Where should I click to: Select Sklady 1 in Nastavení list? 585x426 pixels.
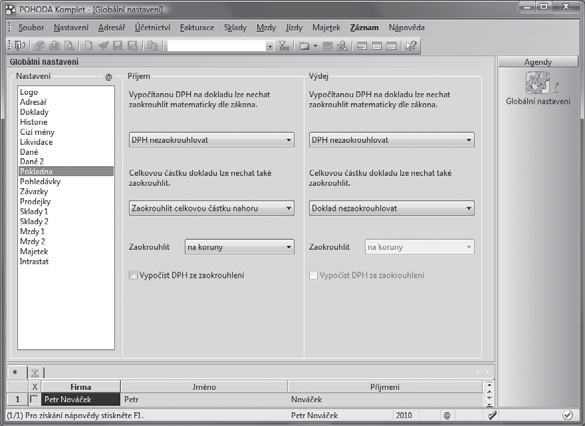point(34,211)
